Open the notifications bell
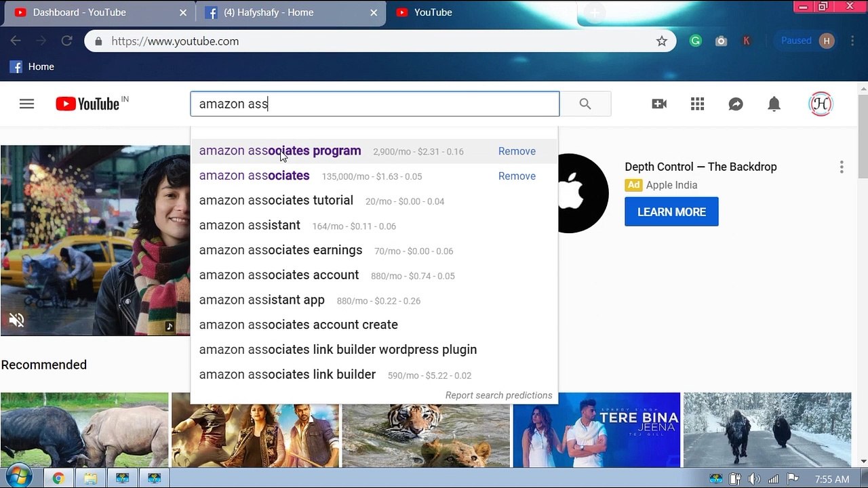Screen dimensions: 868x488 [x=774, y=104]
